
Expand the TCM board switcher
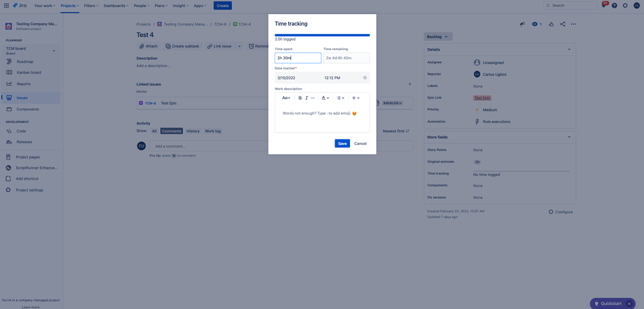(x=54, y=51)
